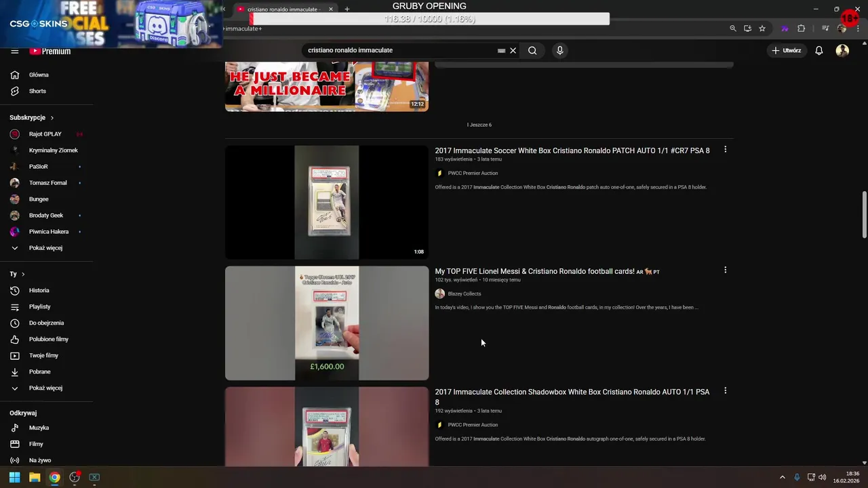
Task: Open PaSIoR subscription channel
Action: tap(38, 167)
